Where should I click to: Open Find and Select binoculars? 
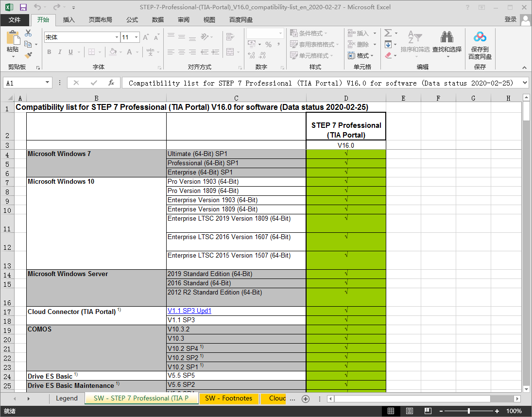(x=446, y=37)
